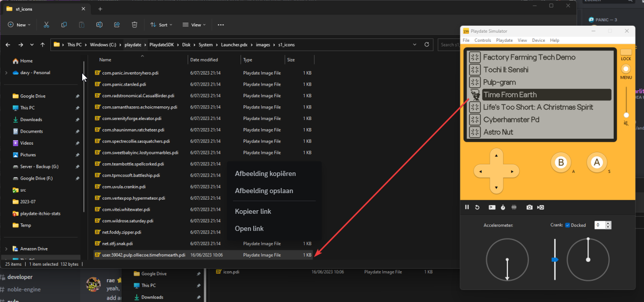Open the View dropdown in Explorer toolbar
Viewport: 644px width, 302px height.
tap(194, 25)
